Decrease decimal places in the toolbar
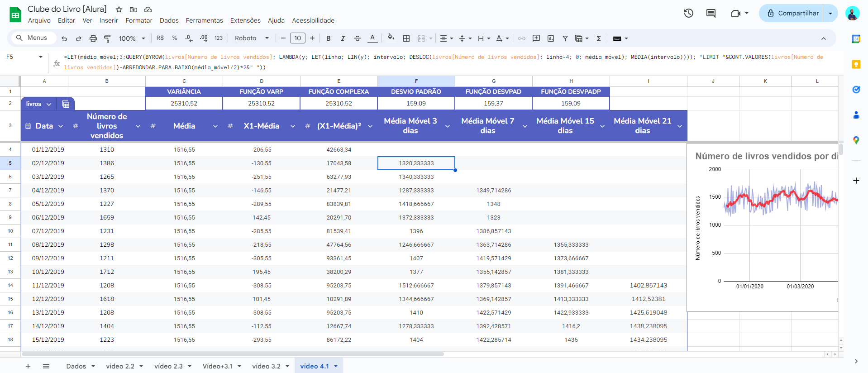 point(189,38)
